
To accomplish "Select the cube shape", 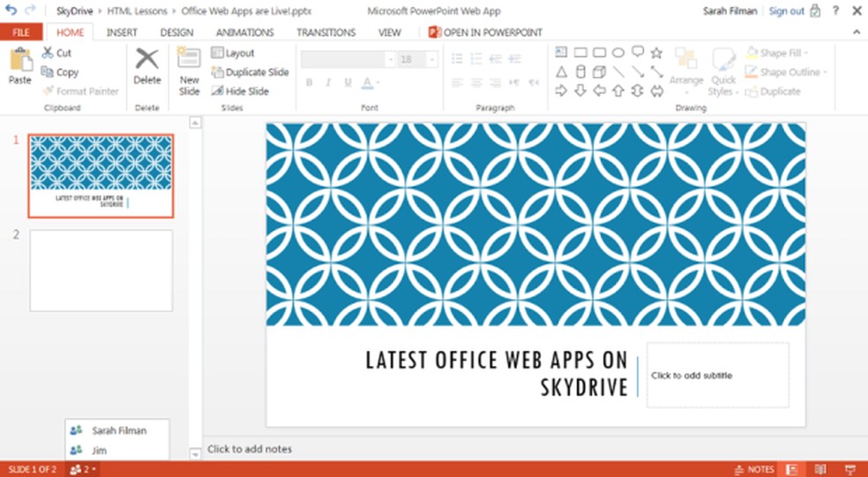I will point(599,72).
